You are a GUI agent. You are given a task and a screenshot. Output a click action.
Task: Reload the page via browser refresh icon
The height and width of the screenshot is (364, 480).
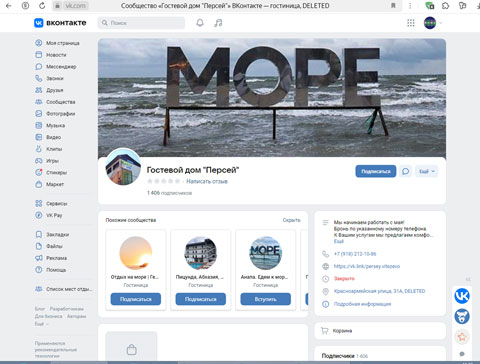coord(42,6)
